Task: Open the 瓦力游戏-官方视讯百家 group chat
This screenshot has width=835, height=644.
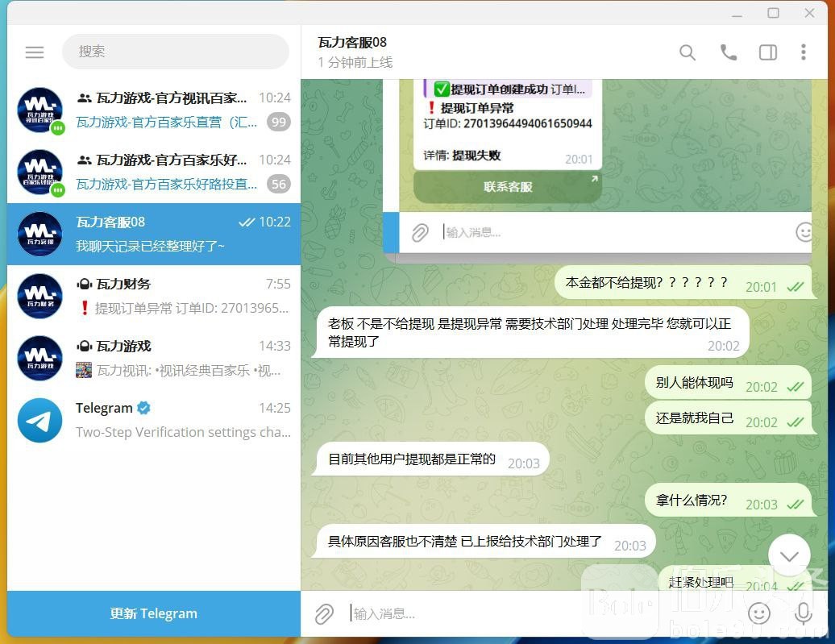Action: pyautogui.click(x=154, y=110)
